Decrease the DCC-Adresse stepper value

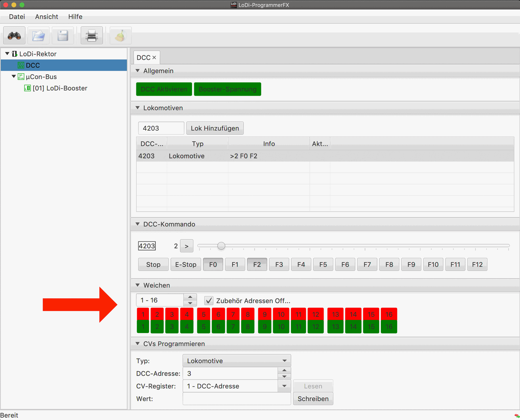[284, 377]
